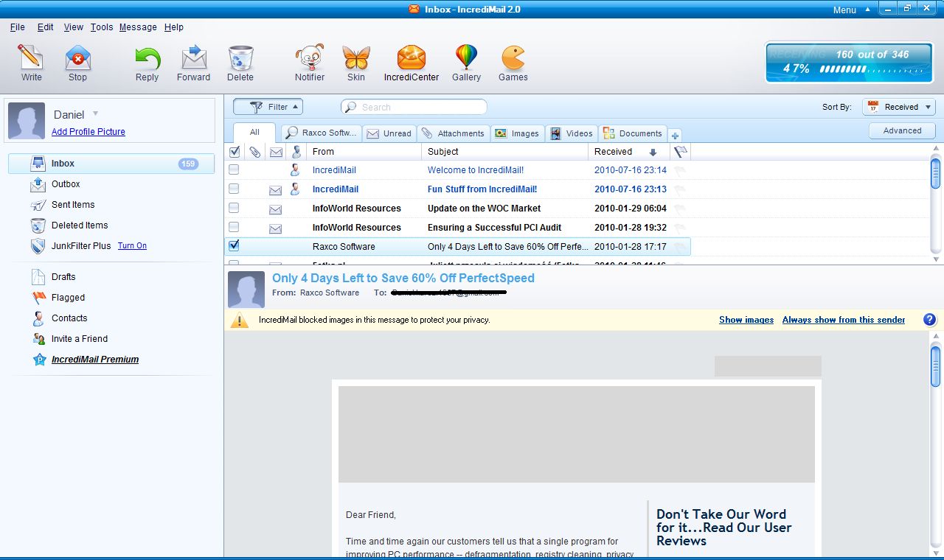The width and height of the screenshot is (944, 560).
Task: Click the help question mark icon
Action: point(930,320)
